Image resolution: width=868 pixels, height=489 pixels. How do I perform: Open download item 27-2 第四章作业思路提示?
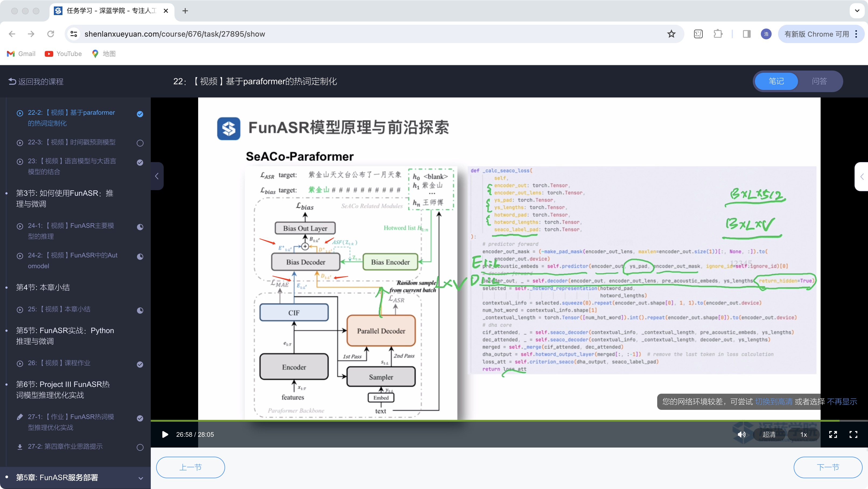(65, 446)
